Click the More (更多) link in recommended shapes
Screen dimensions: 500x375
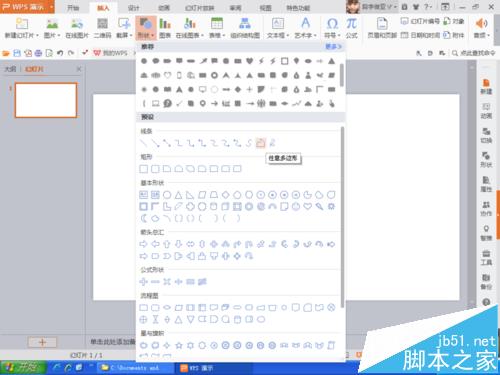[333, 47]
